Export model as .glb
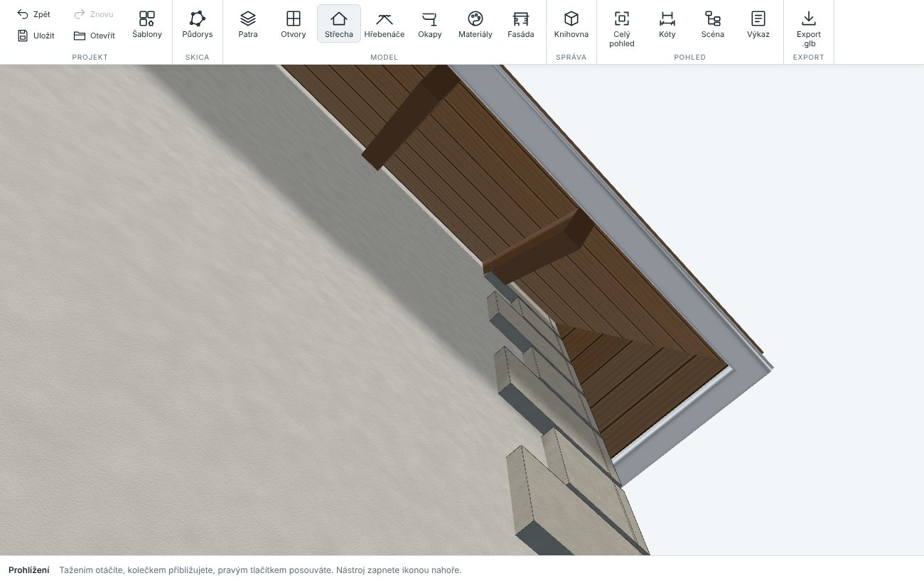Image resolution: width=924 pixels, height=583 pixels. pyautogui.click(x=809, y=28)
